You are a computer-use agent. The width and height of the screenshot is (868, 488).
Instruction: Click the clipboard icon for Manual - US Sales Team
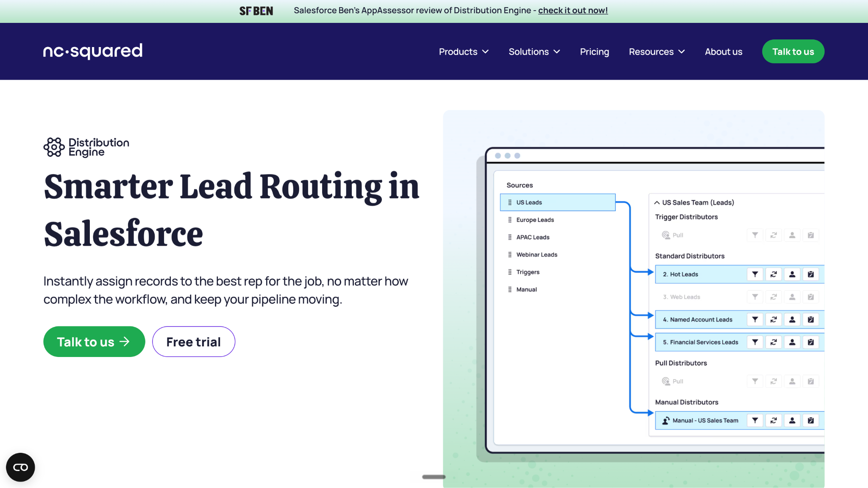tap(811, 421)
